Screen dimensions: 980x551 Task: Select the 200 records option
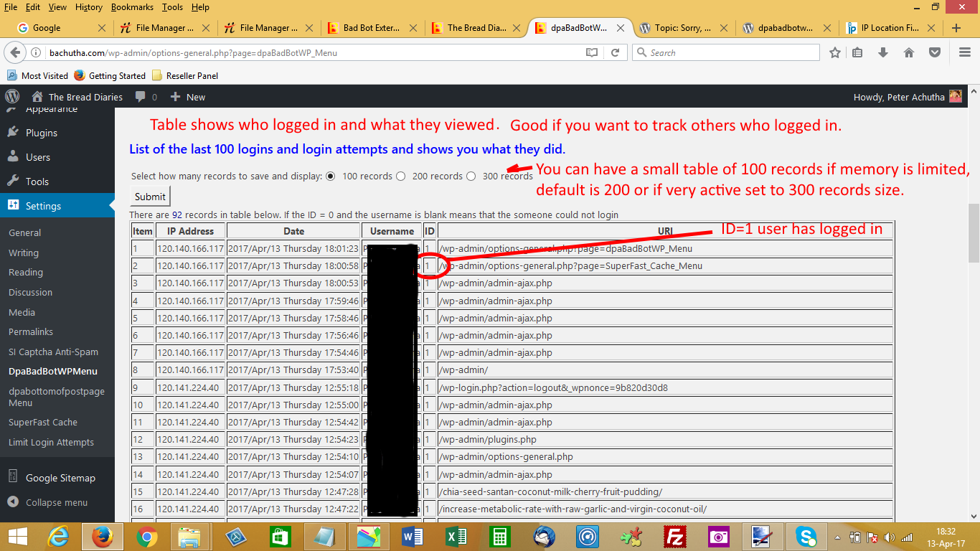pos(400,176)
